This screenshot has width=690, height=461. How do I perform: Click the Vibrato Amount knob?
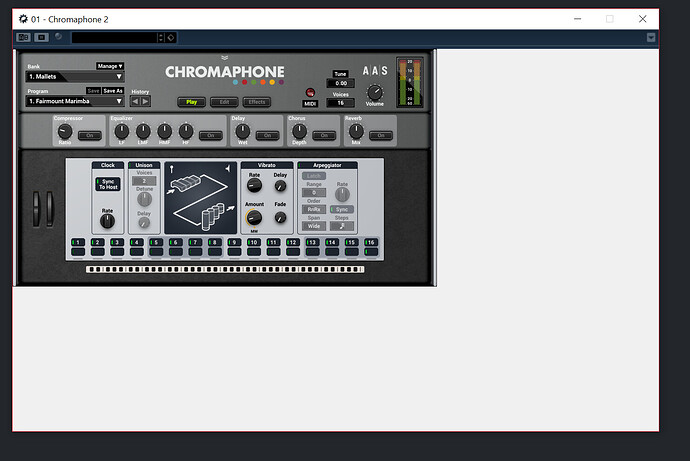tap(254, 218)
